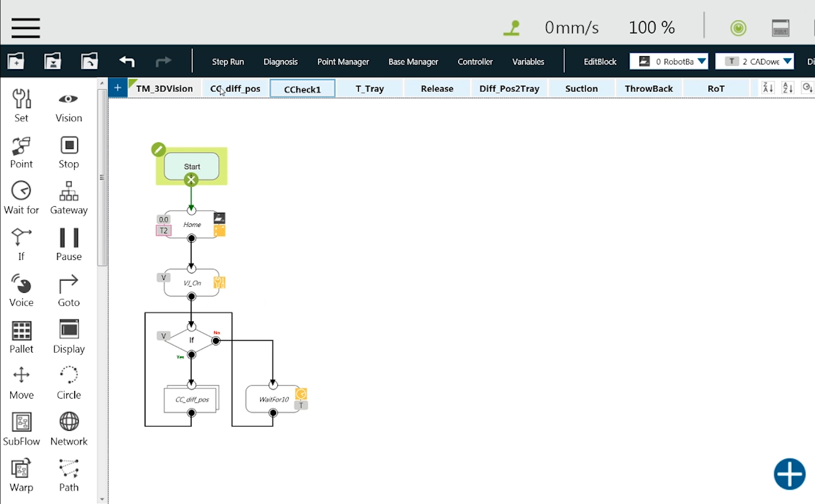This screenshot has width=815, height=504.
Task: Pick the Gateway node from sidebar
Action: pyautogui.click(x=69, y=191)
